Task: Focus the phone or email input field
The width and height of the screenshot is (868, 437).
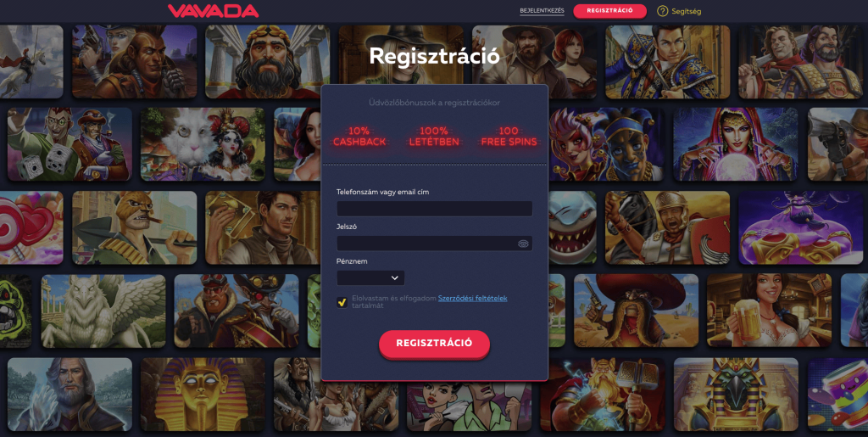Action: click(435, 209)
